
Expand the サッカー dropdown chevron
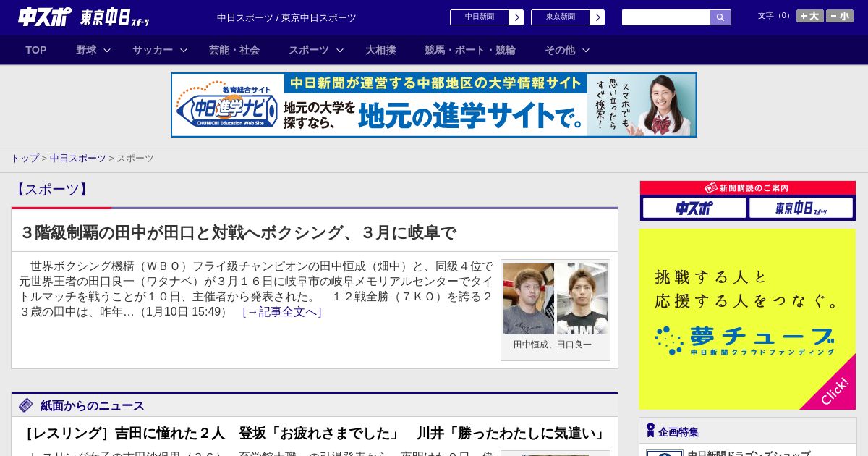(x=184, y=50)
